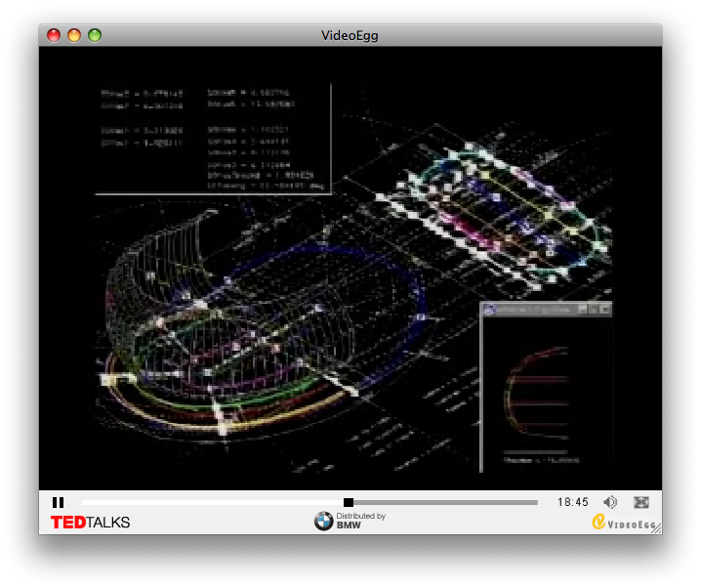Viewport: 701px width, 588px height.
Task: Click the BMW roundel logo
Action: [x=323, y=523]
